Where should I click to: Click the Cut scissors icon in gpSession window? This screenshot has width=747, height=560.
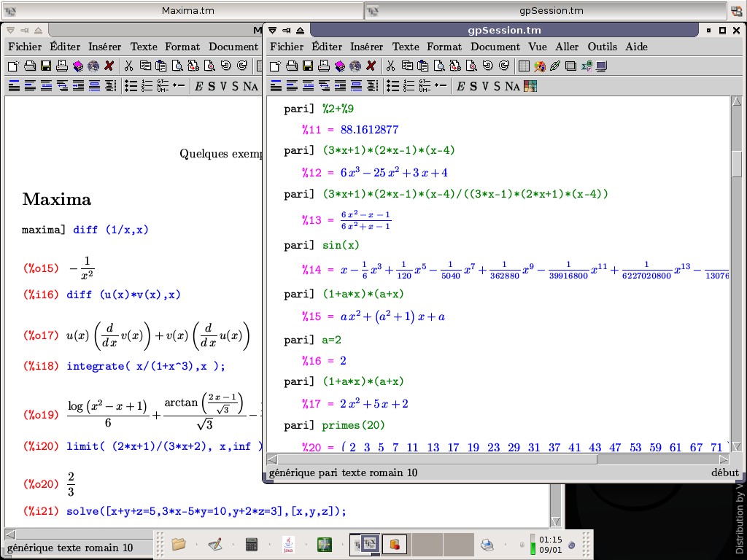tap(391, 66)
